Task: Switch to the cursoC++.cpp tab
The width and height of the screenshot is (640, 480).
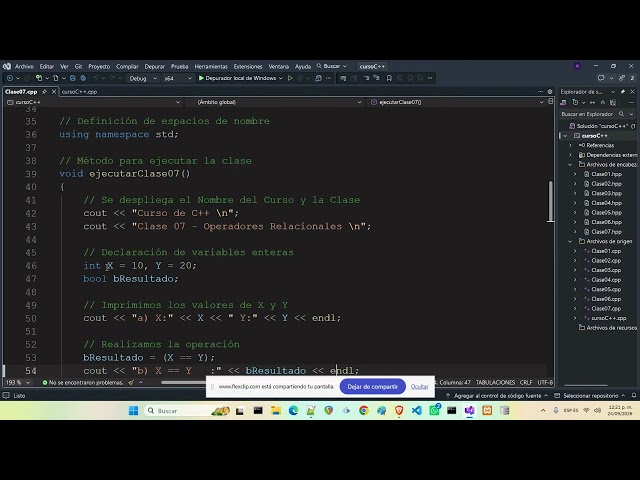Action: coord(80,92)
